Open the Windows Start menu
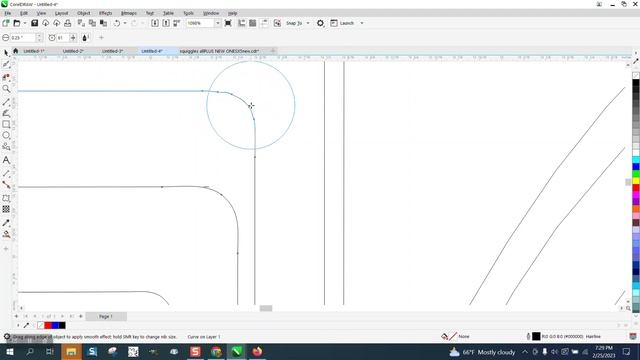 coord(9,351)
